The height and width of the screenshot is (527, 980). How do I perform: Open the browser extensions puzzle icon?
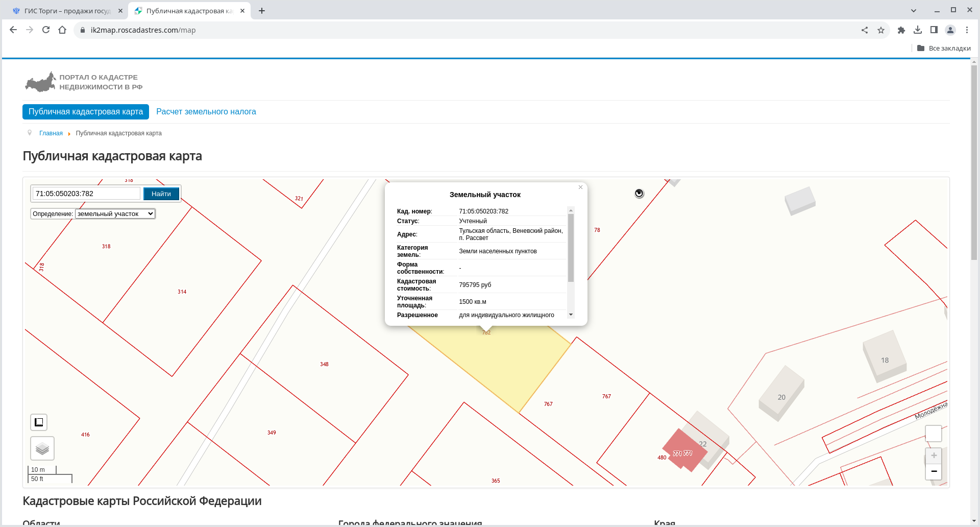901,30
